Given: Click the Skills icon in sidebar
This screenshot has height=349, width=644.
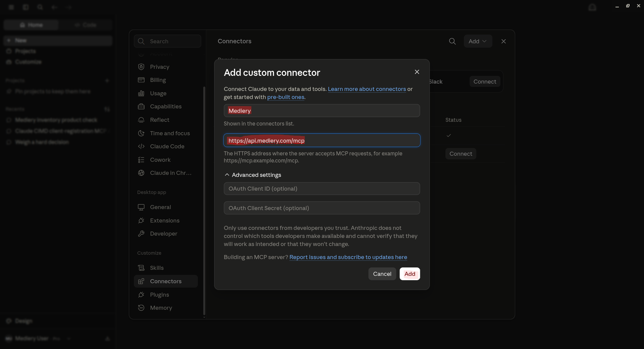Looking at the screenshot, I should (x=141, y=268).
